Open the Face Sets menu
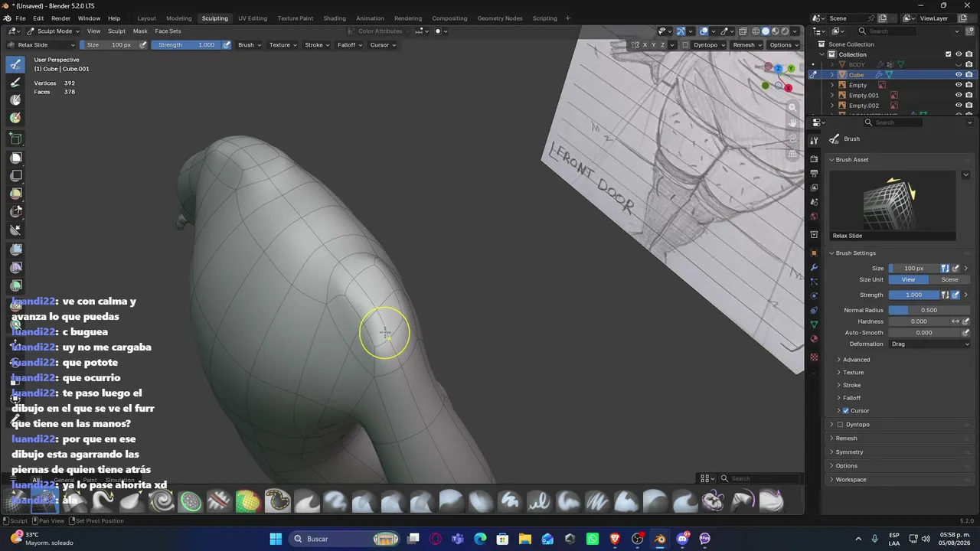The image size is (980, 551). coord(168,31)
